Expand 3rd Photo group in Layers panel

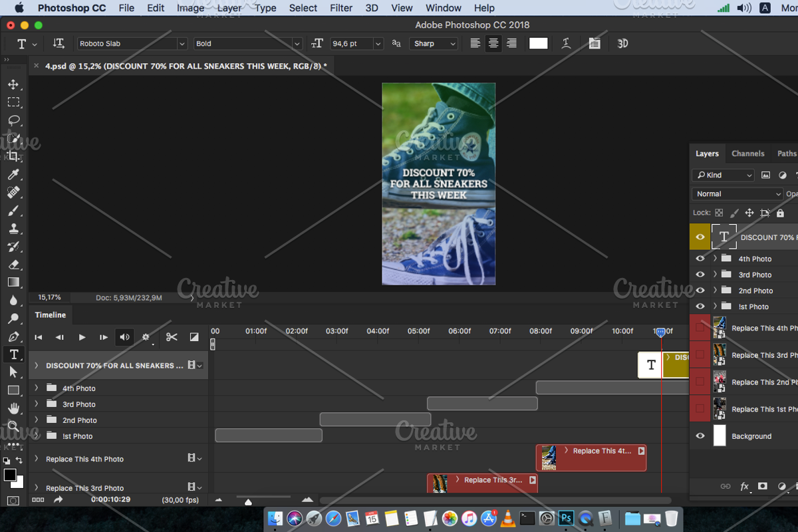716,275
